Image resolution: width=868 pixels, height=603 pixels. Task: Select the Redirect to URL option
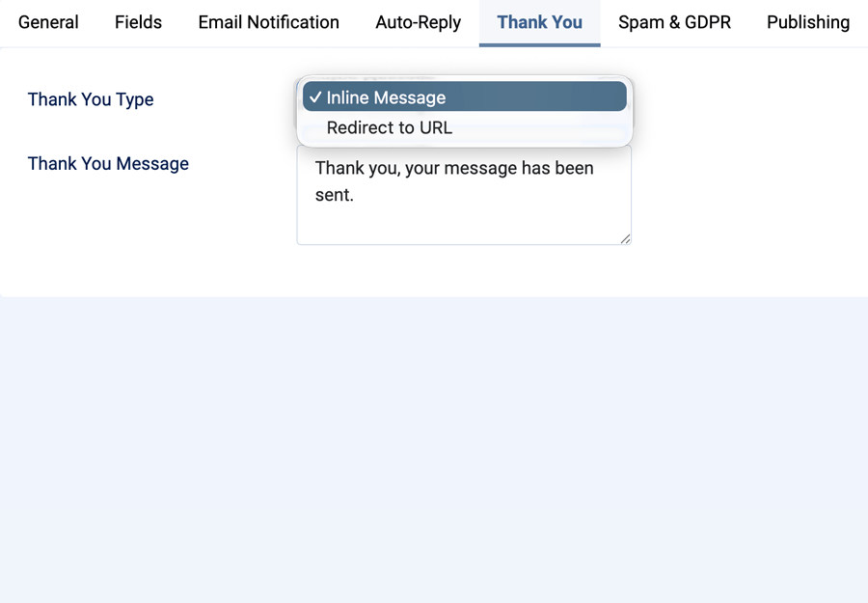click(465, 127)
